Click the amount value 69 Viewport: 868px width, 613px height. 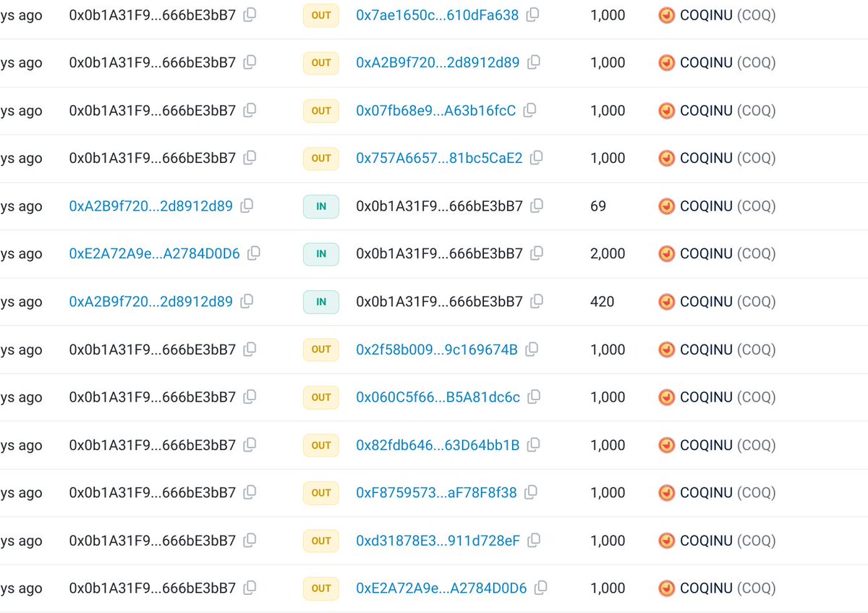pyautogui.click(x=598, y=206)
